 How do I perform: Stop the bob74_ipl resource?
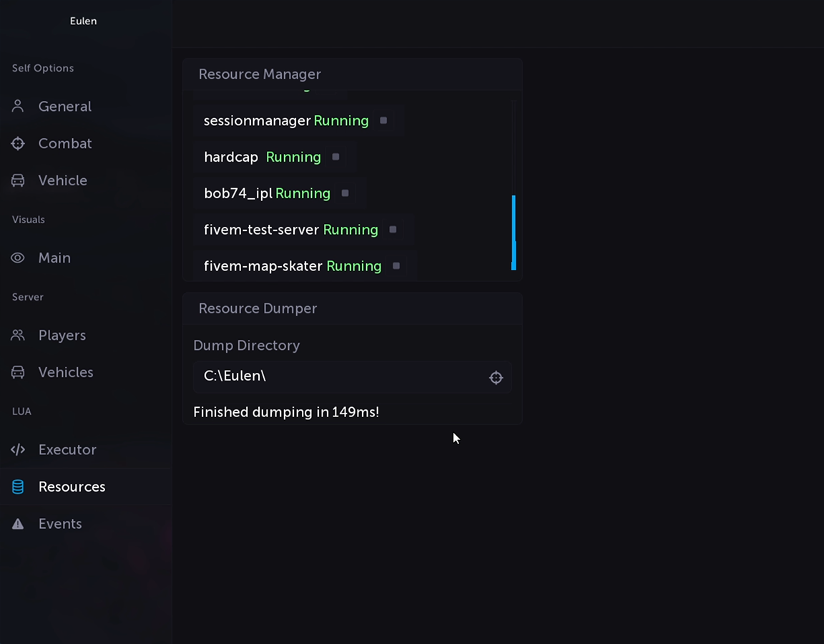tap(345, 194)
